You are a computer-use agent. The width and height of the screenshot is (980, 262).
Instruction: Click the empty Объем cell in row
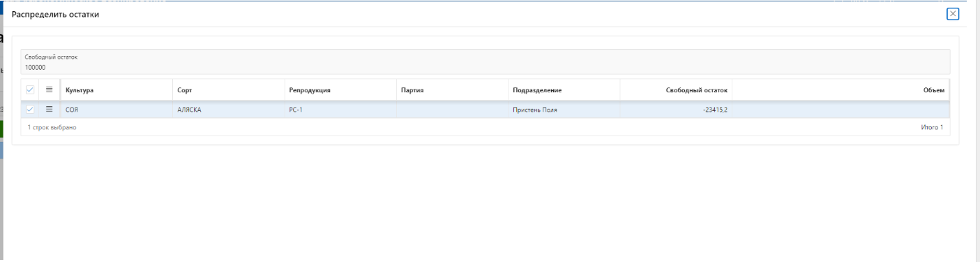[840, 110]
